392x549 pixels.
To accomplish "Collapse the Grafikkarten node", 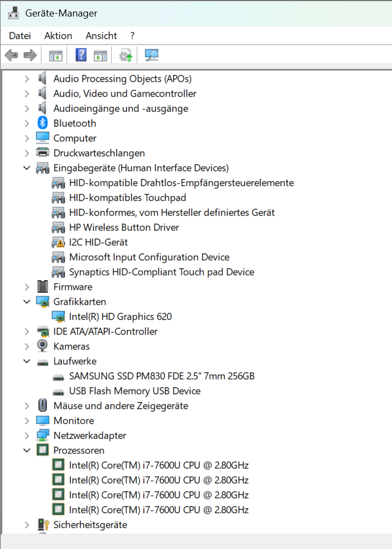I will (x=26, y=302).
